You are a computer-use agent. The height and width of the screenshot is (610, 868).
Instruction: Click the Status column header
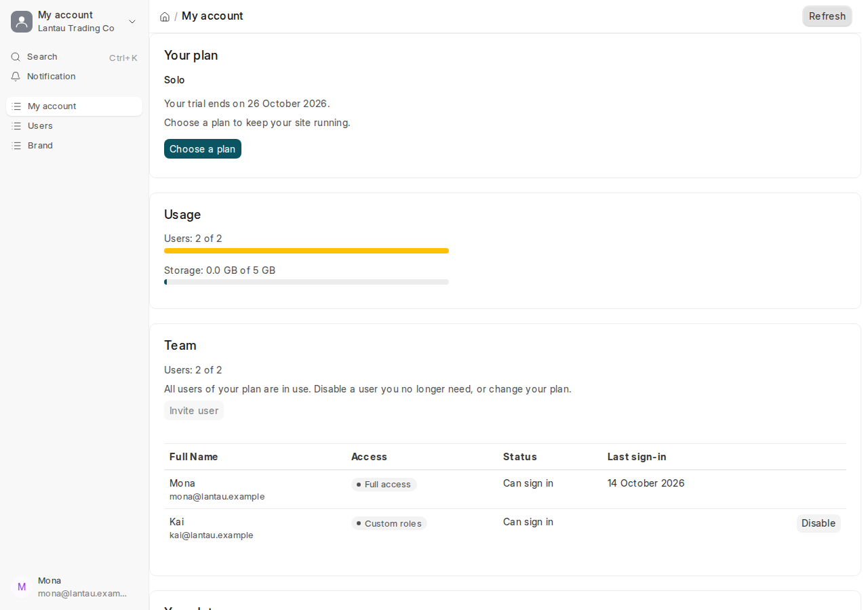[x=520, y=457]
